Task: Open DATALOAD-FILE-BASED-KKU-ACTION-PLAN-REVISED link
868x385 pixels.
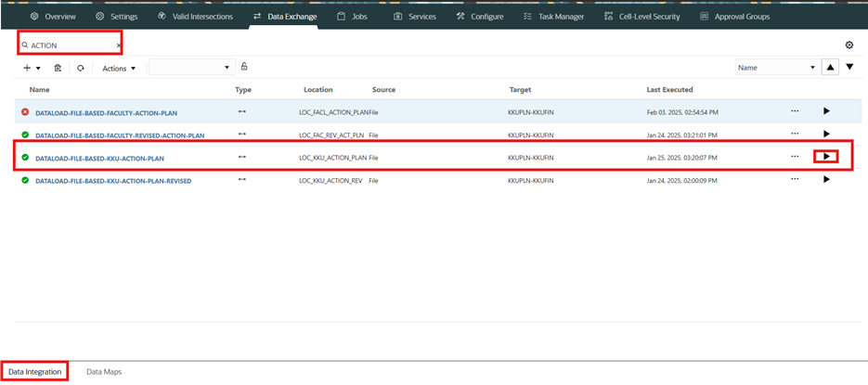Action: point(113,181)
